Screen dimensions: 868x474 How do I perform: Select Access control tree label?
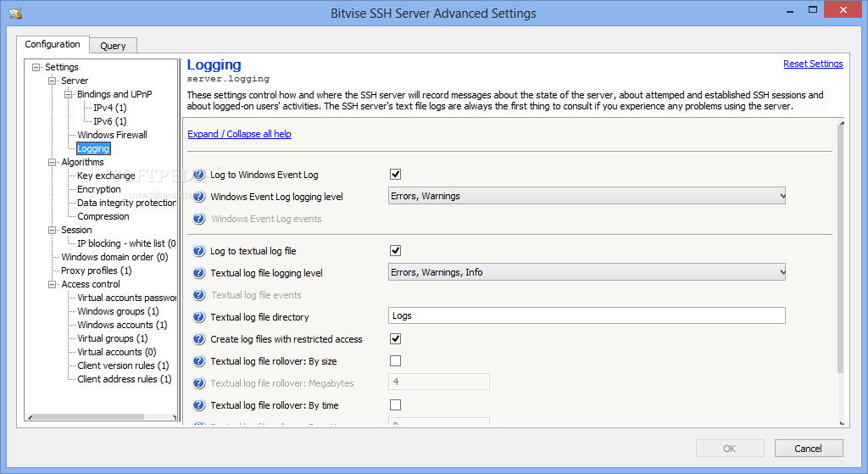(91, 284)
